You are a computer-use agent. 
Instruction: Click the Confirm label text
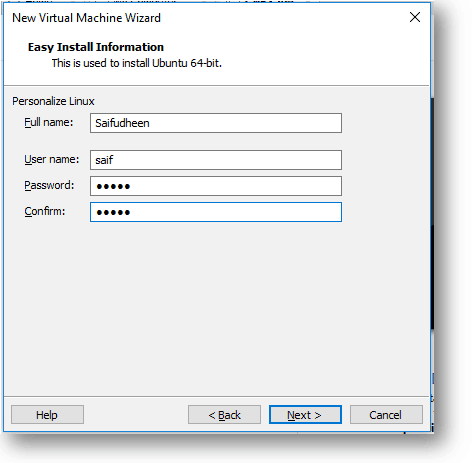[x=45, y=211]
